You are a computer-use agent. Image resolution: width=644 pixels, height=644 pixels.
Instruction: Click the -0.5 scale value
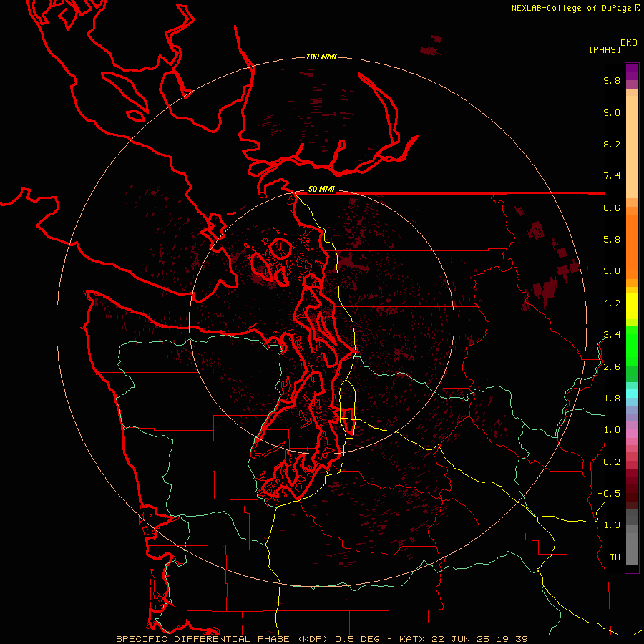tap(609, 494)
